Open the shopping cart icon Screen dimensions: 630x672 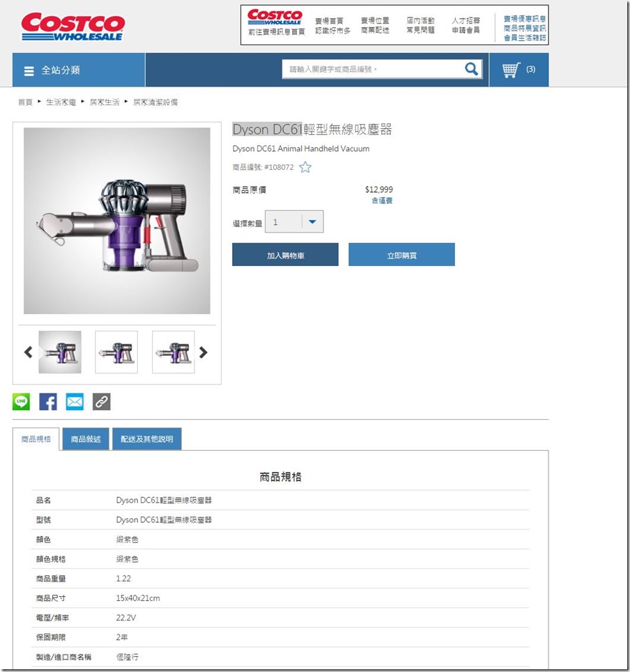point(512,70)
